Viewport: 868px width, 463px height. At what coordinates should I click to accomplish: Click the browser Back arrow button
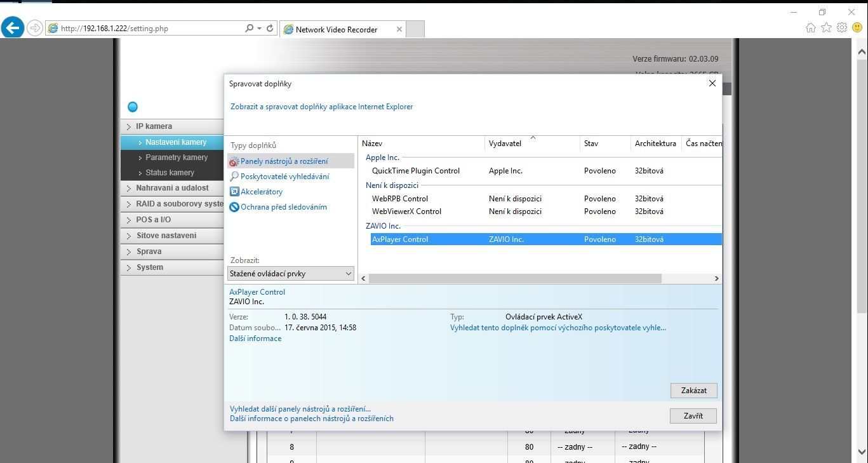[13, 28]
